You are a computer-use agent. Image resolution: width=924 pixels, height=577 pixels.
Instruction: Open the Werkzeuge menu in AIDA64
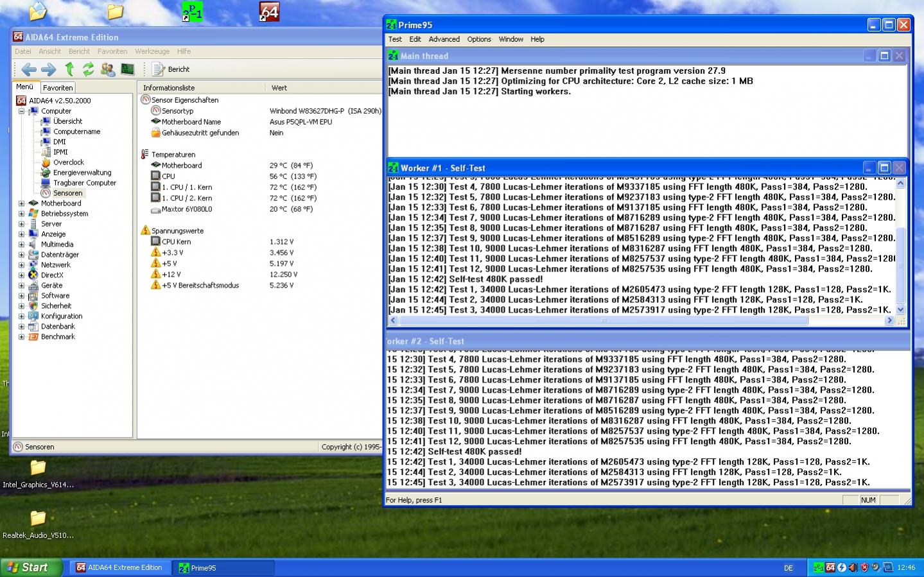[x=152, y=51]
